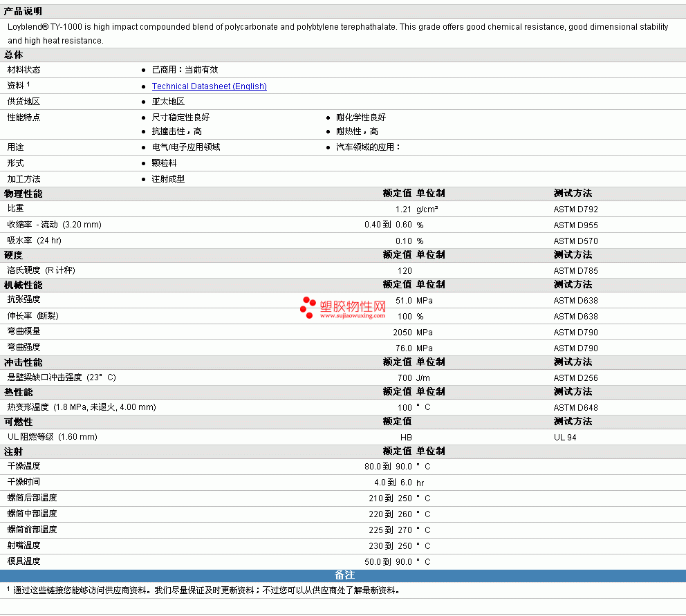686x616 pixels.
Task: Click the 比重 value 1.21
Action: click(403, 209)
